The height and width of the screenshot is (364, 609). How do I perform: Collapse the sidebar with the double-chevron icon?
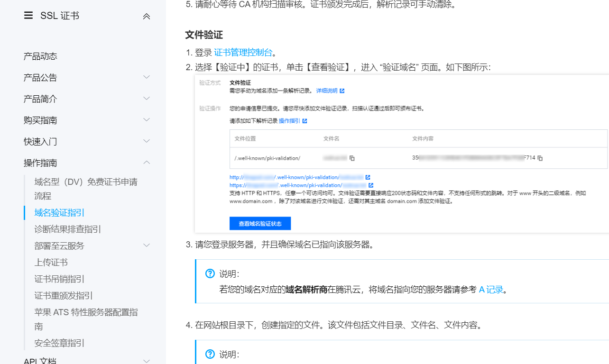[x=147, y=15]
